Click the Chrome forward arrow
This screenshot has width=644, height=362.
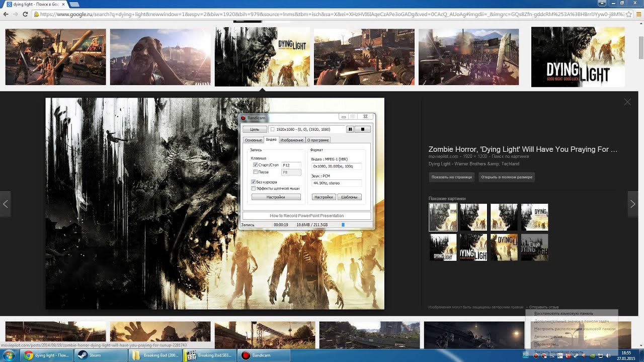click(16, 14)
